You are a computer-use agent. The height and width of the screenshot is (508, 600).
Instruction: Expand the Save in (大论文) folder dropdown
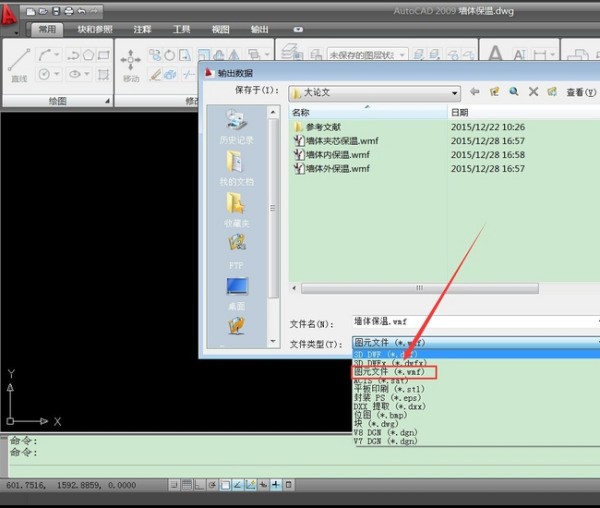pyautogui.click(x=454, y=93)
